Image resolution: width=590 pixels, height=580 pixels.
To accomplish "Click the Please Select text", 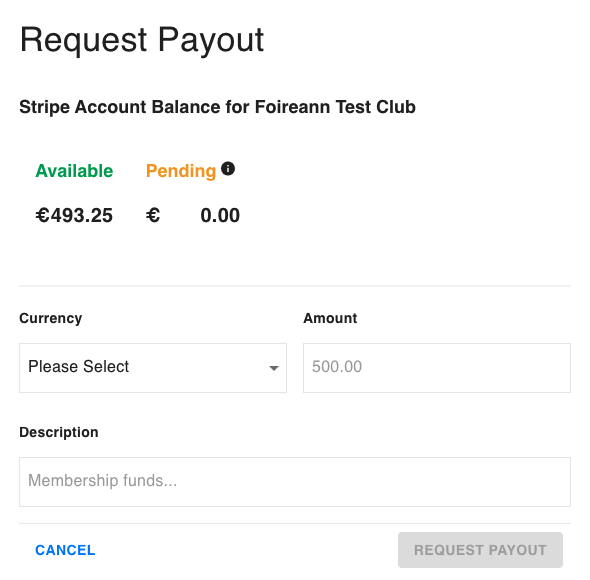I will click(x=79, y=367).
